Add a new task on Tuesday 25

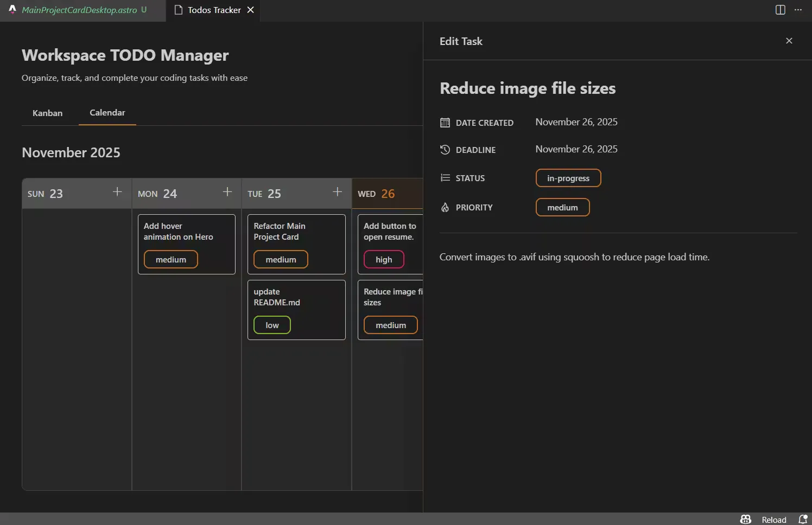pos(338,192)
